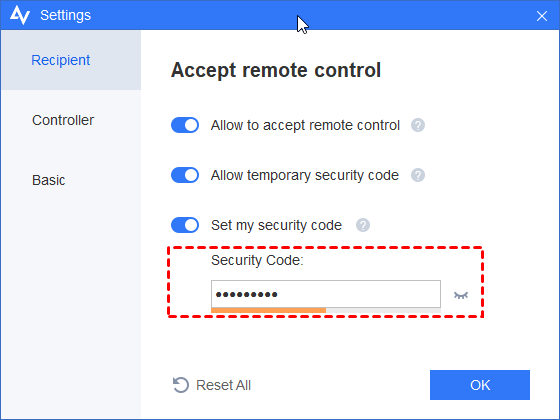The height and width of the screenshot is (420, 560).
Task: Open help for Allow to accept remote control
Action: tap(418, 125)
